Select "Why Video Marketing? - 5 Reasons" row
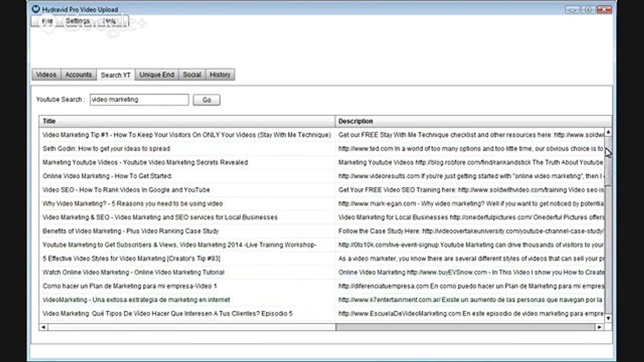 click(x=187, y=204)
